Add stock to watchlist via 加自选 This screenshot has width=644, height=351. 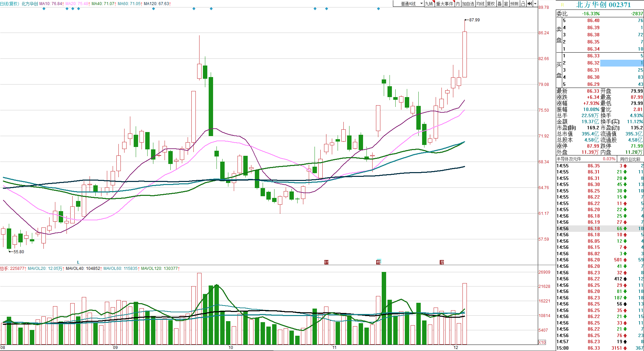click(468, 4)
